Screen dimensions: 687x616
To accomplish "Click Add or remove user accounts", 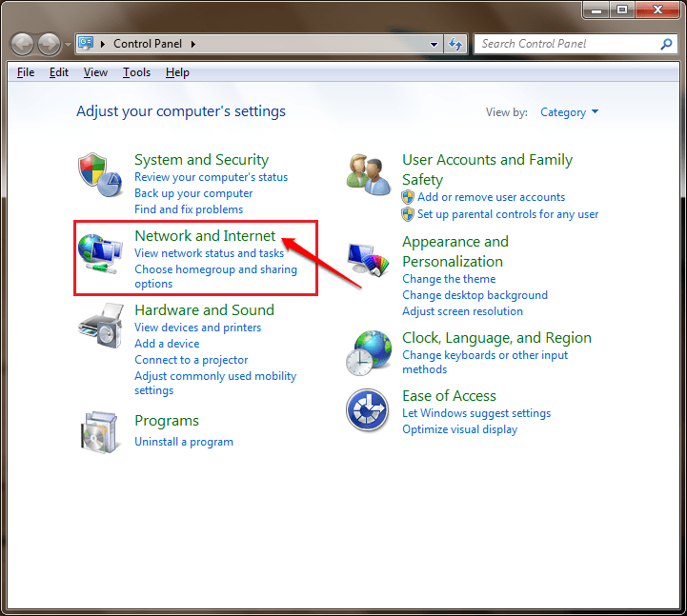I will coord(491,197).
